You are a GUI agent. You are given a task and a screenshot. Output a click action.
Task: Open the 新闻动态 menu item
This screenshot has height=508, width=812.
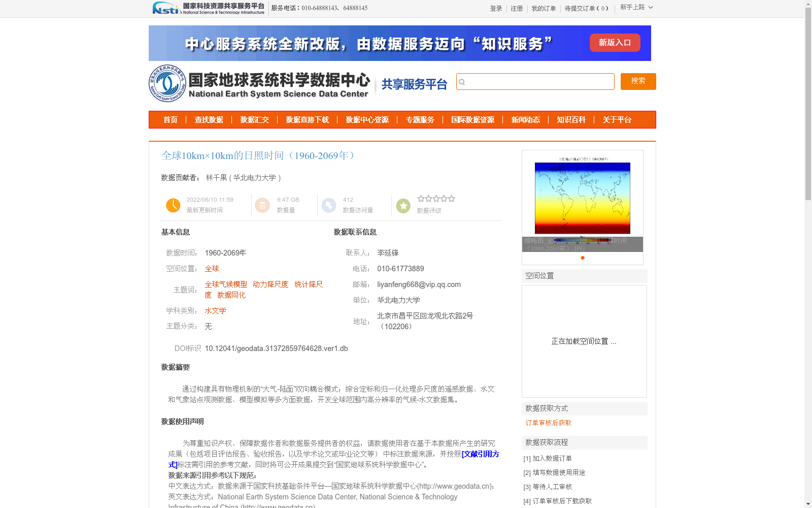click(x=526, y=120)
